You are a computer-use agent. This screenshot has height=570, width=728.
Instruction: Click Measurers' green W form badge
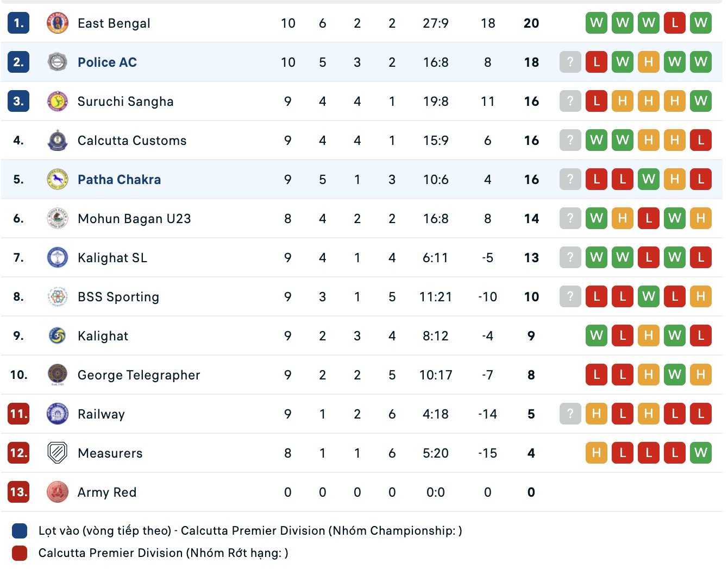click(x=701, y=453)
